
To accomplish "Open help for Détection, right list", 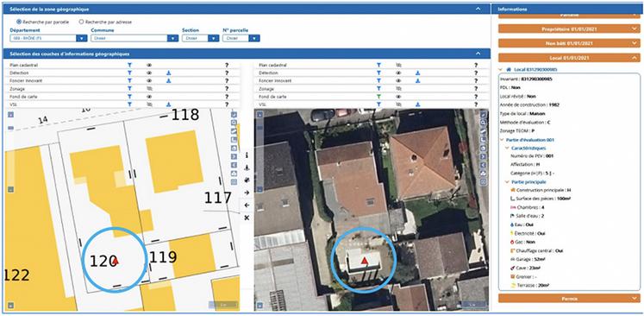I will click(x=476, y=73).
